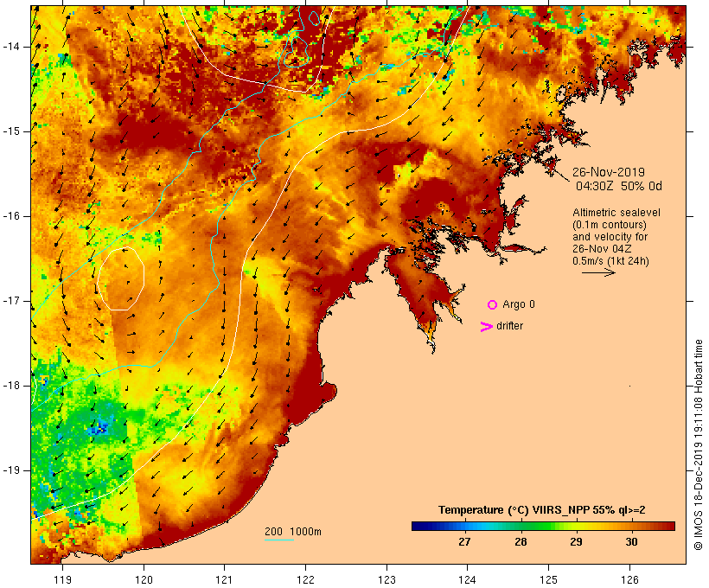Click the 'Argo 0' legend text

pyautogui.click(x=519, y=304)
